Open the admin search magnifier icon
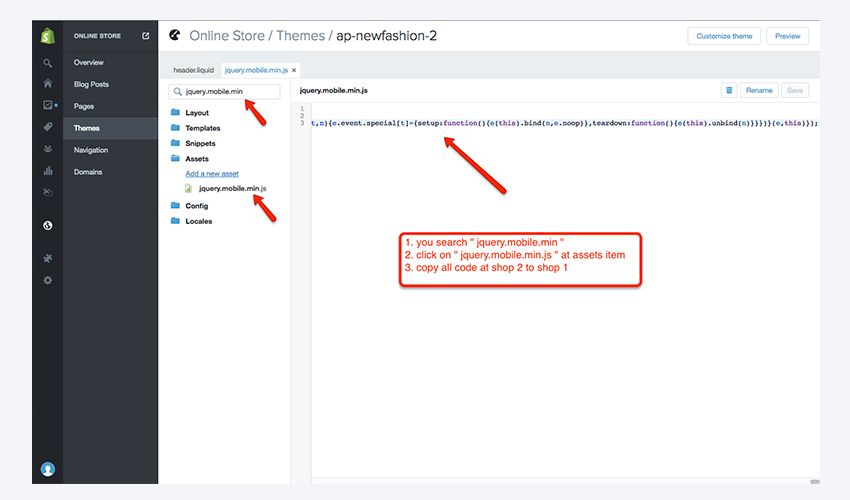The image size is (850, 500). pyautogui.click(x=48, y=63)
